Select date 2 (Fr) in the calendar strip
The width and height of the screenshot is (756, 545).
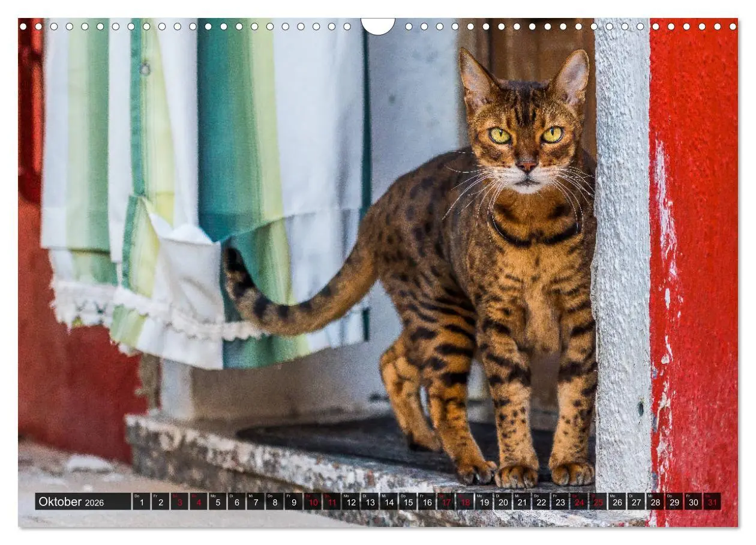pyautogui.click(x=160, y=502)
